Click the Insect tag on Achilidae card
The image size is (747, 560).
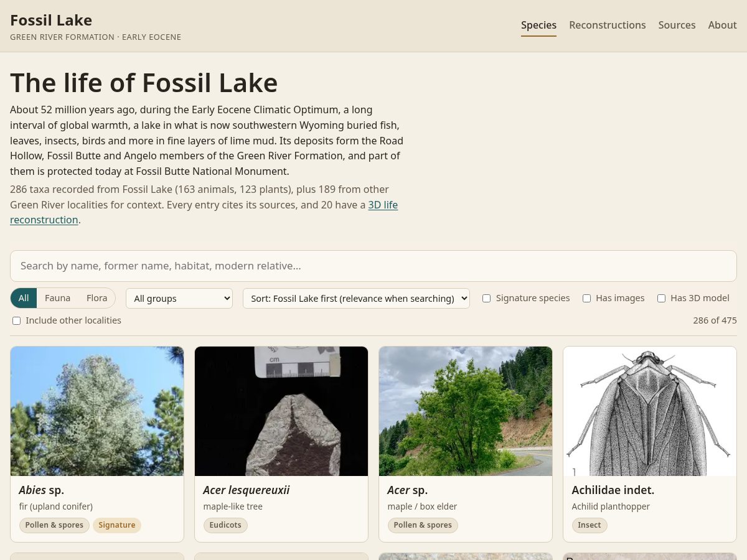pos(590,525)
